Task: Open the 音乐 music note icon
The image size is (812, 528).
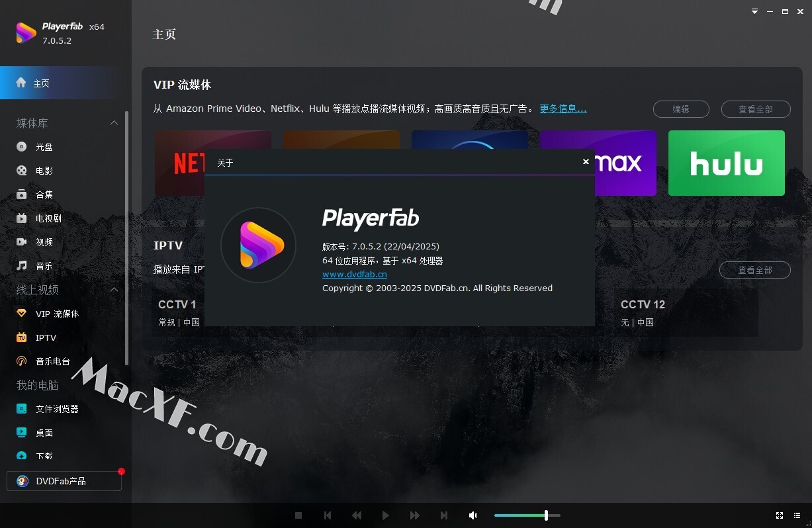Action: (x=22, y=266)
